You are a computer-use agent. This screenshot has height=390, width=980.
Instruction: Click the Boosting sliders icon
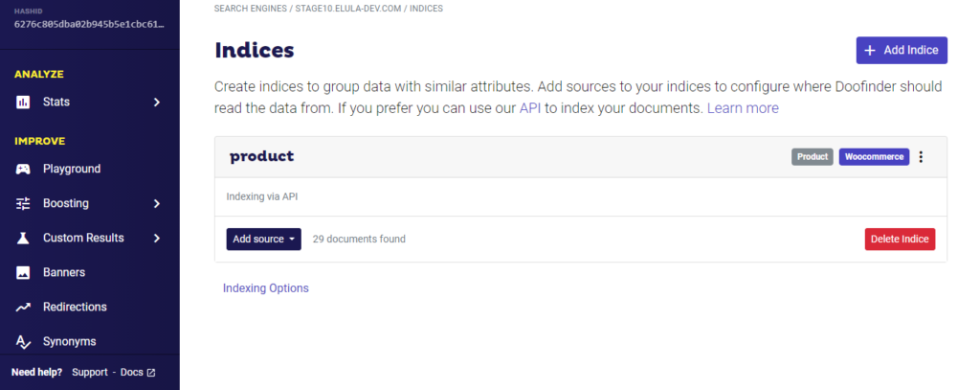coord(23,203)
